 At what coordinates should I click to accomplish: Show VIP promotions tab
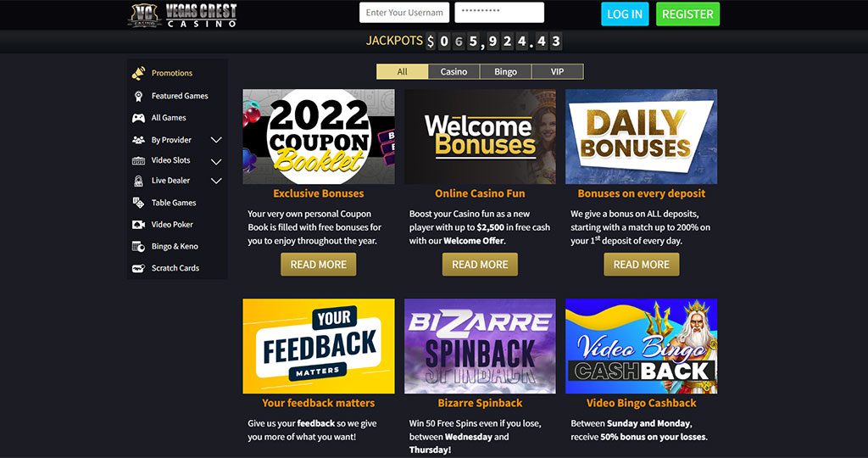coord(558,71)
